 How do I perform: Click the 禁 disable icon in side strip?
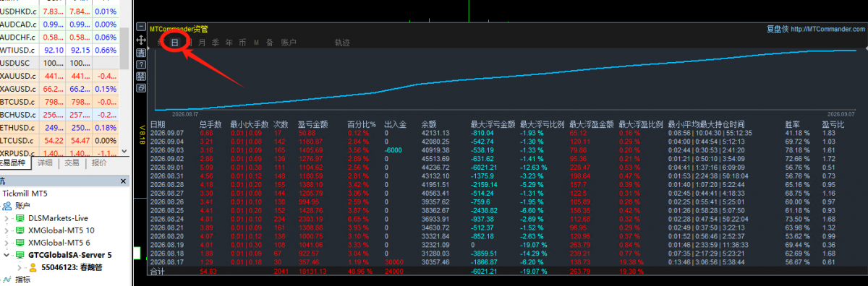pyautogui.click(x=141, y=76)
